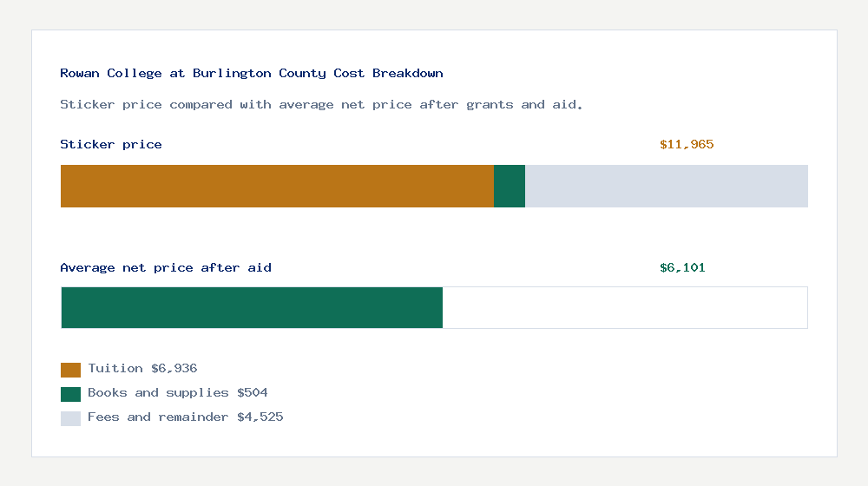
Task: Click the Tuition $6,936 legend text
Action: (x=142, y=368)
